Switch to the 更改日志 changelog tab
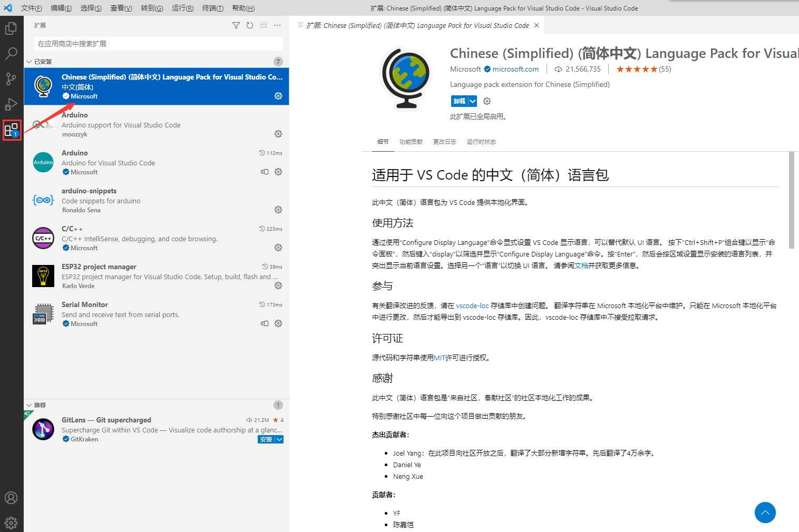799x532 pixels. coord(445,142)
